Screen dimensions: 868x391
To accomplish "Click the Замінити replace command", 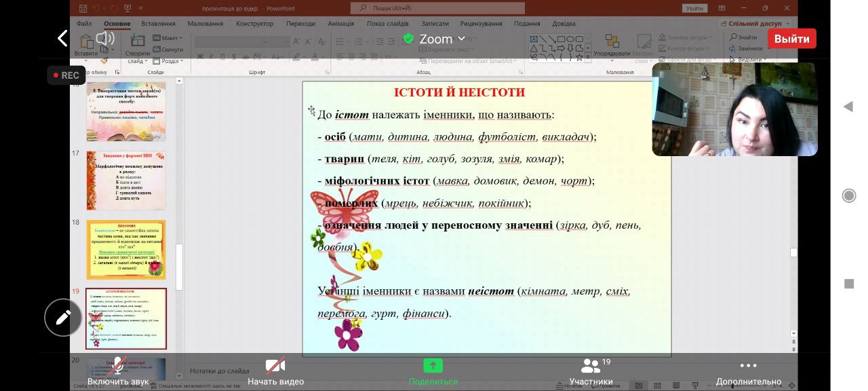I will [746, 48].
